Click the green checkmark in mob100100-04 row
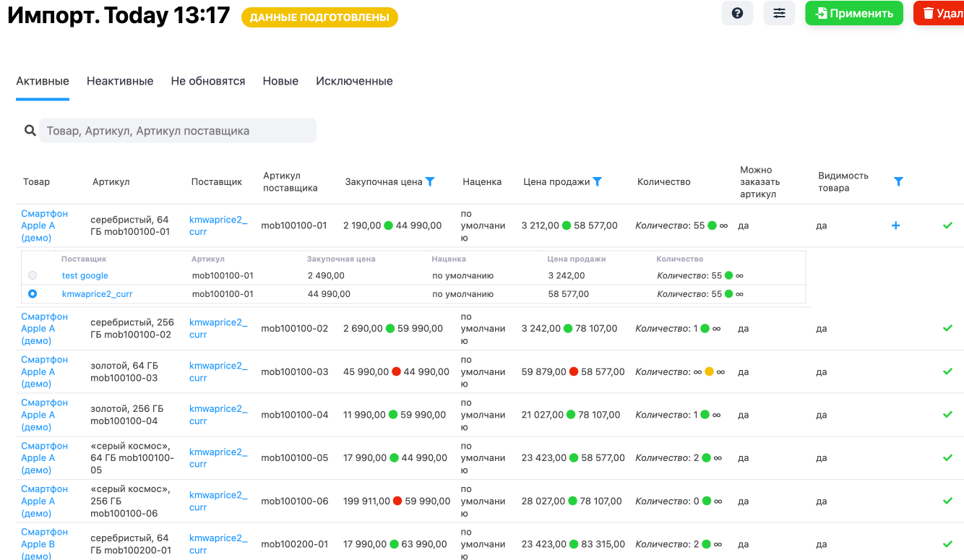The image size is (964, 560). [948, 415]
